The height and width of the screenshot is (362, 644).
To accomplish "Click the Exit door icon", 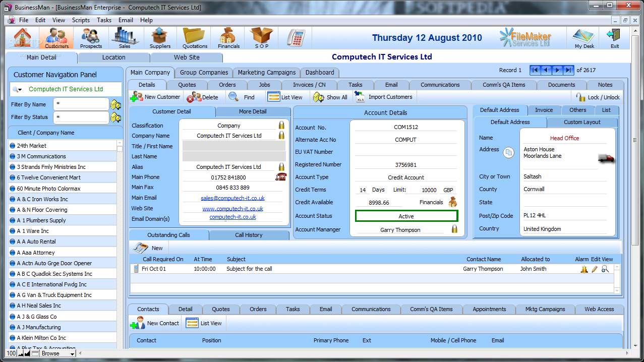I will click(x=614, y=38).
